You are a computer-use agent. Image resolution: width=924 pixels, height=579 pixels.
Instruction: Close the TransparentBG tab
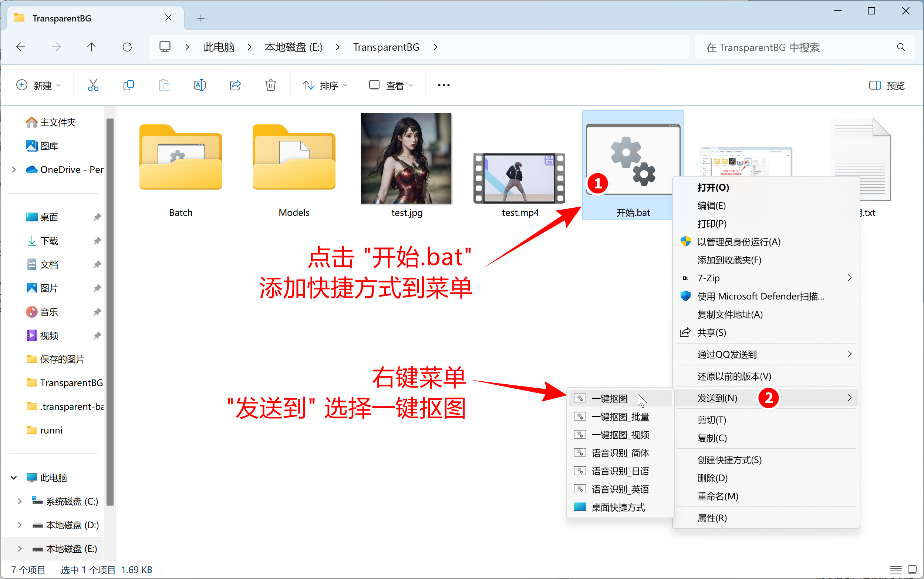[x=168, y=18]
